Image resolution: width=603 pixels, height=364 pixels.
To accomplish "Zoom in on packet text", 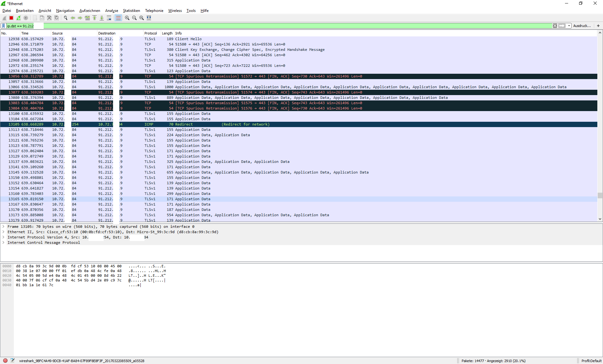I will click(x=127, y=18).
